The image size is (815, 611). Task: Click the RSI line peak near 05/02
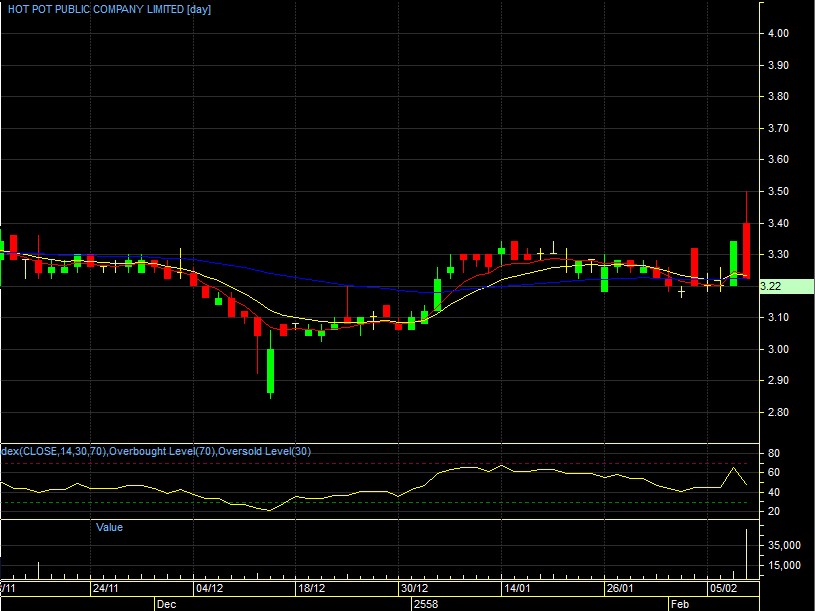(x=733, y=468)
